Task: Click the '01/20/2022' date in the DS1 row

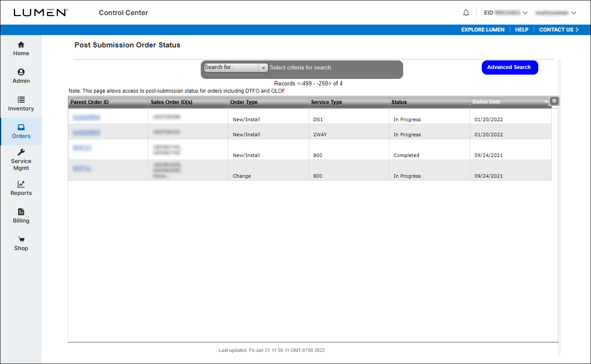Action: (489, 119)
